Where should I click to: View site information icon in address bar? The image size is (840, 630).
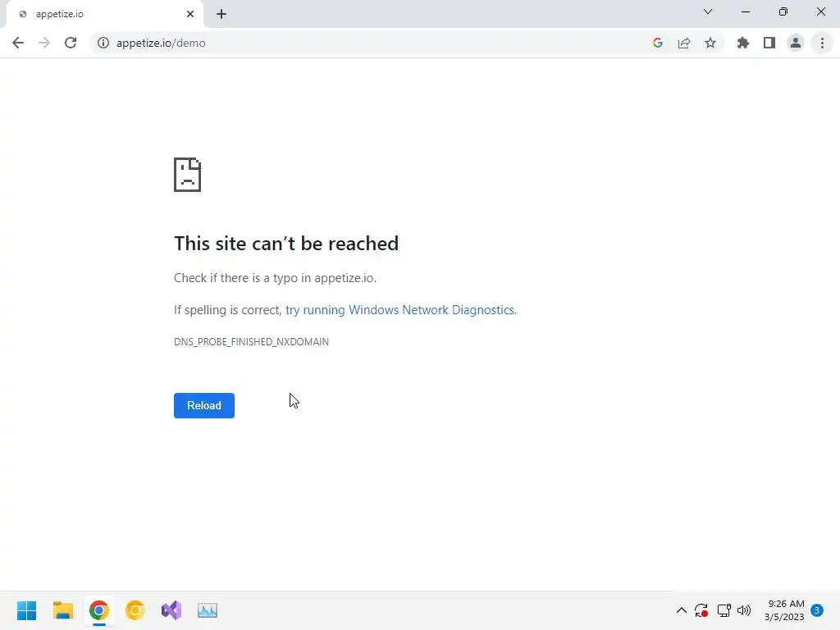(103, 43)
